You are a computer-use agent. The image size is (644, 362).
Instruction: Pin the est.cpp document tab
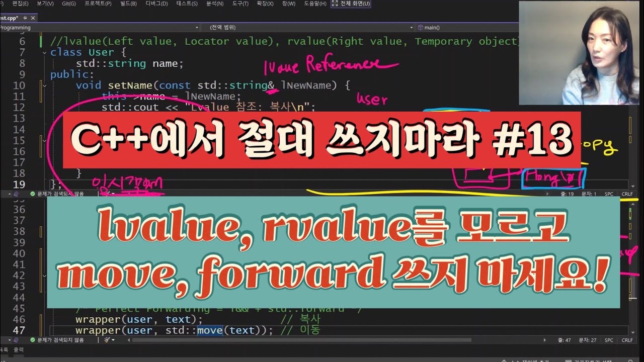[x=26, y=18]
